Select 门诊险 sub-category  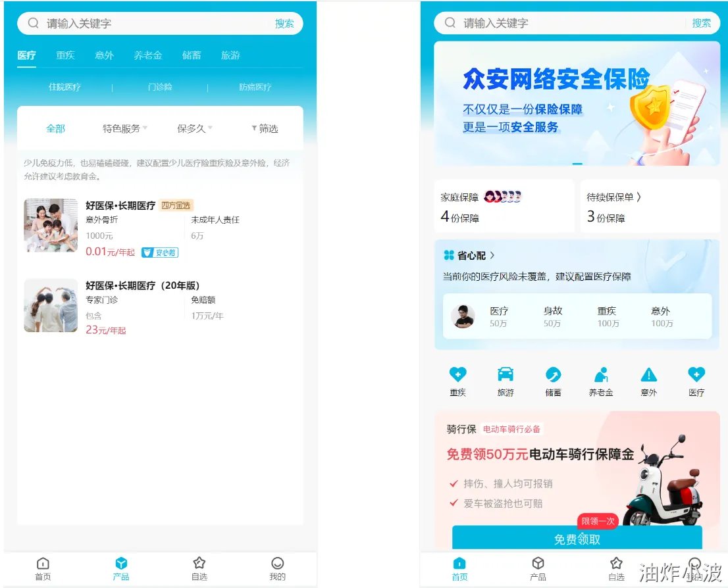tap(160, 87)
